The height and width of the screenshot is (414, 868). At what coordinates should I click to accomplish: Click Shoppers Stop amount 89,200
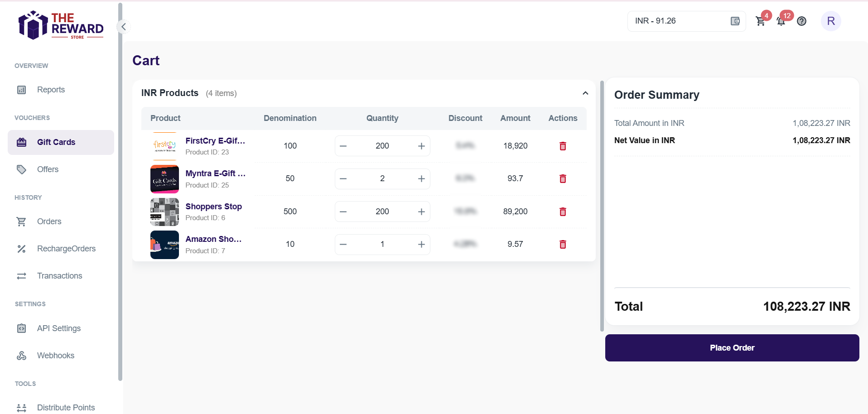point(515,212)
